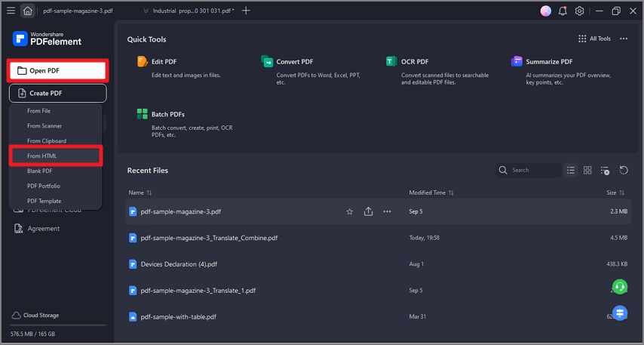Screen dimensions: 644x345
Task: Click the share icon for pdf-sample-magazine-3.pdf
Action: (368, 212)
